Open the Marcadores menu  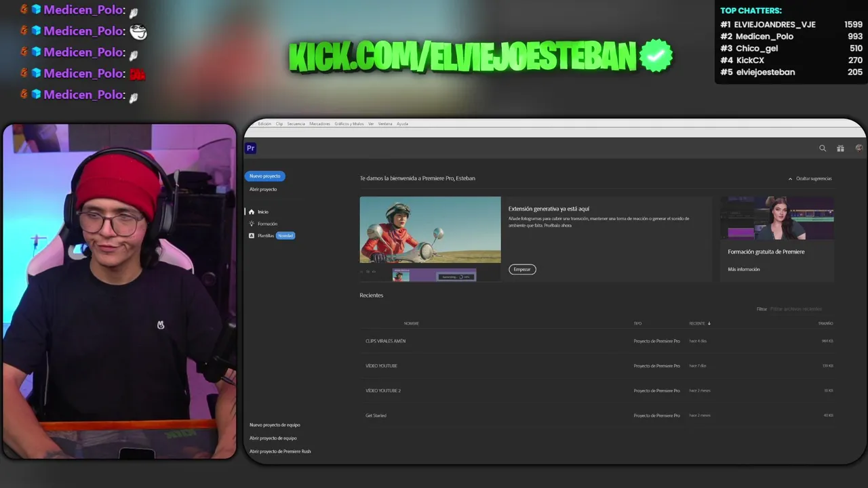pyautogui.click(x=320, y=124)
